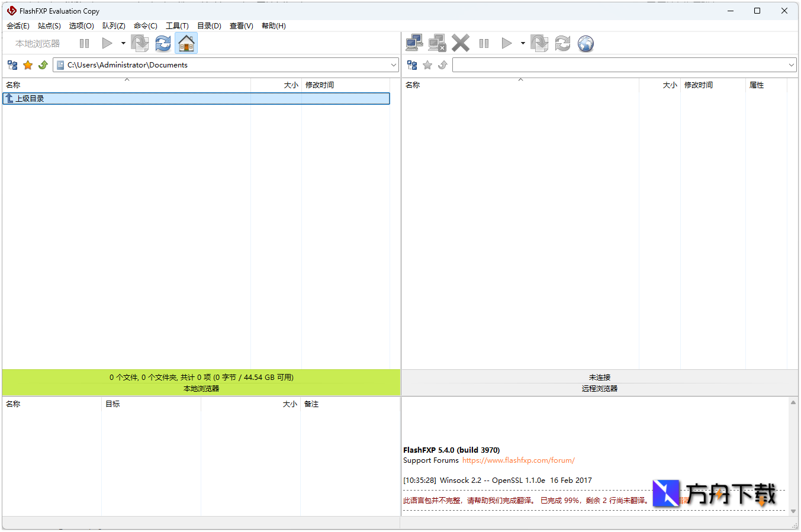Click the FlashFXP title bar app icon
Screen dimensions: 801x532
point(11,11)
